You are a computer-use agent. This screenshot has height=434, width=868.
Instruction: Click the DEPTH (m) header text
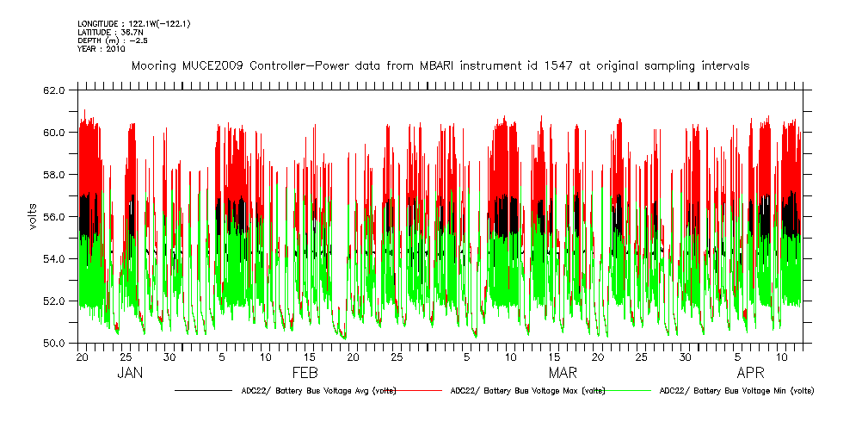coord(108,41)
